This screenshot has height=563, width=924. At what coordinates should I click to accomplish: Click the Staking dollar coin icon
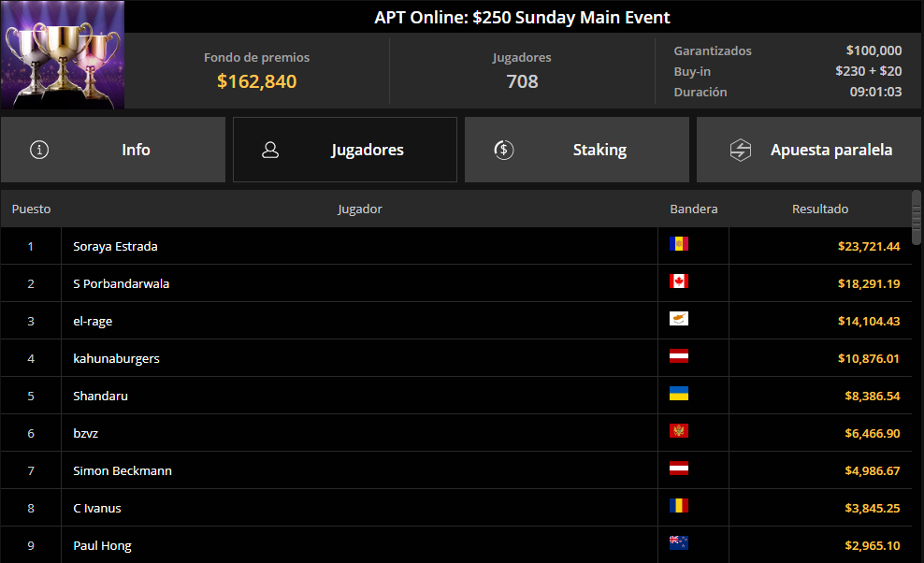[504, 150]
